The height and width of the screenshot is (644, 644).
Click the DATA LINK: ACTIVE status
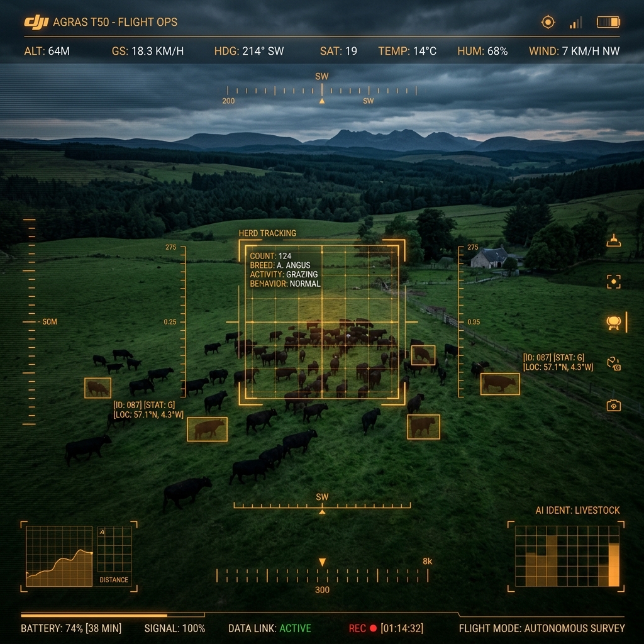pos(269,628)
